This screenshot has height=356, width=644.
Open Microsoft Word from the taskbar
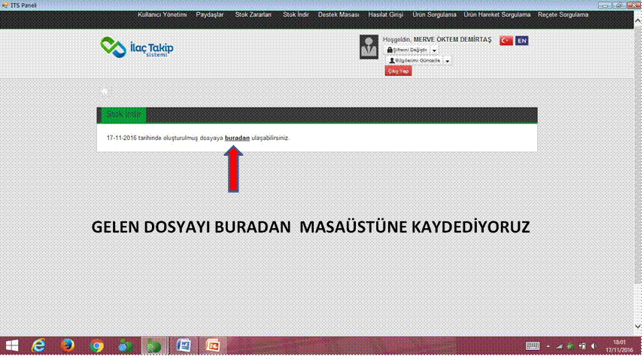point(184,345)
